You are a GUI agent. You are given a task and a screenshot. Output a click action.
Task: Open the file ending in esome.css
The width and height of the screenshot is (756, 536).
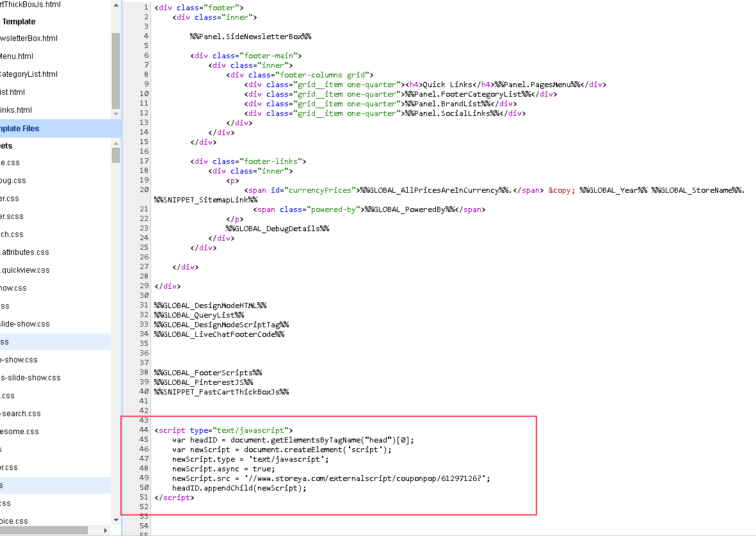tap(19, 432)
